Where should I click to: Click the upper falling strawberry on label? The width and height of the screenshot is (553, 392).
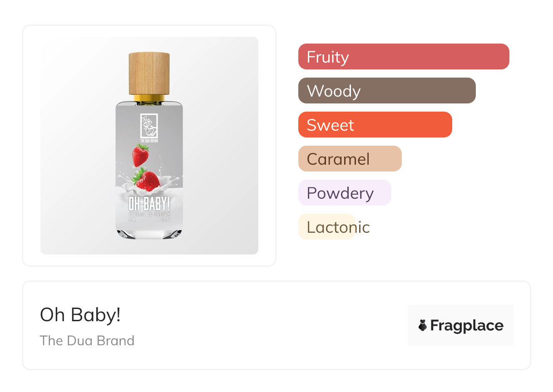pos(140,155)
